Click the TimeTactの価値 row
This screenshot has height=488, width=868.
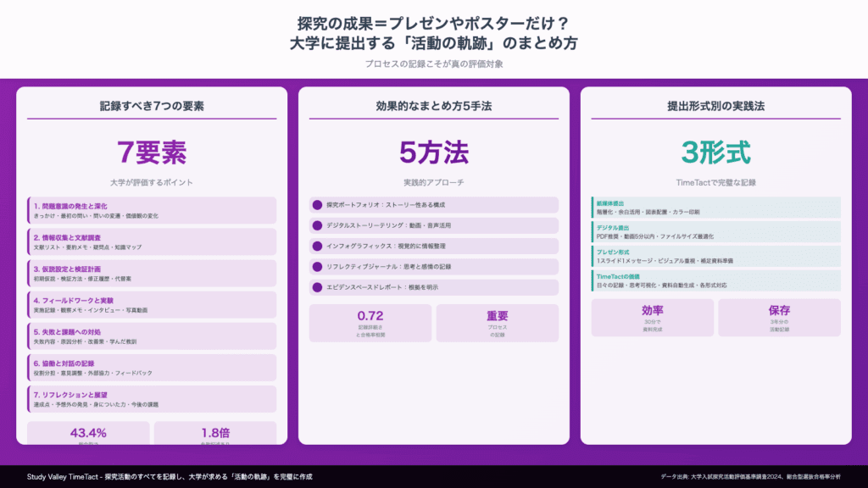tap(715, 281)
